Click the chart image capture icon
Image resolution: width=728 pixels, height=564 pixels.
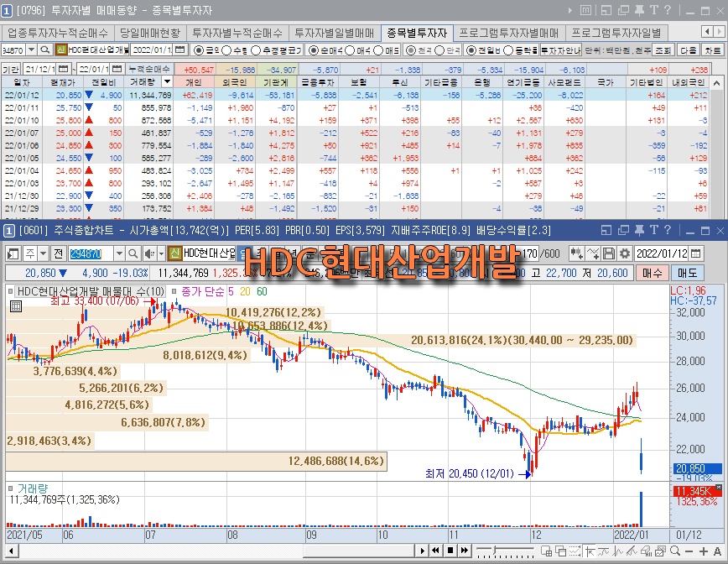661,551
